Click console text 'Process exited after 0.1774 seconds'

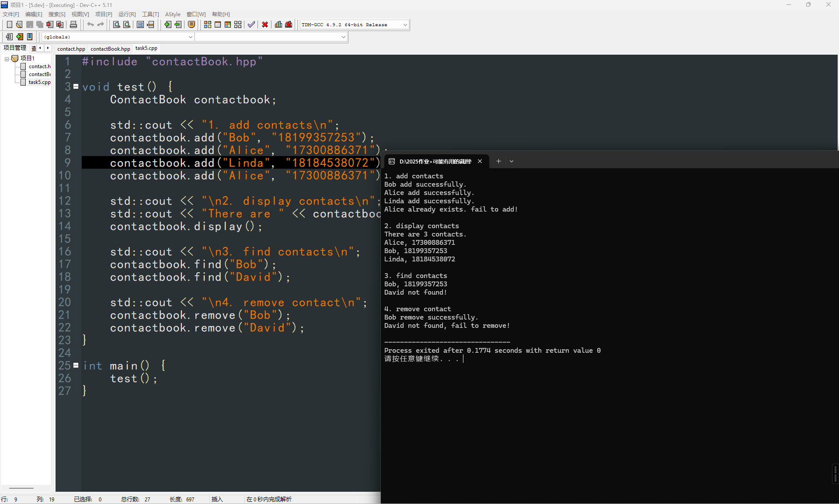[453, 351]
